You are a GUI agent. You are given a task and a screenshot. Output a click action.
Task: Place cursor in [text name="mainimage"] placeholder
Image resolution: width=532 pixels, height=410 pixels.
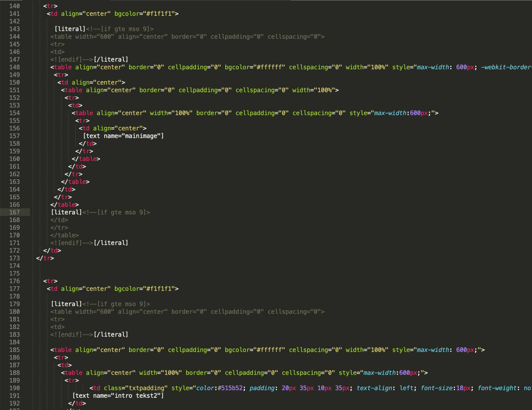click(x=123, y=136)
